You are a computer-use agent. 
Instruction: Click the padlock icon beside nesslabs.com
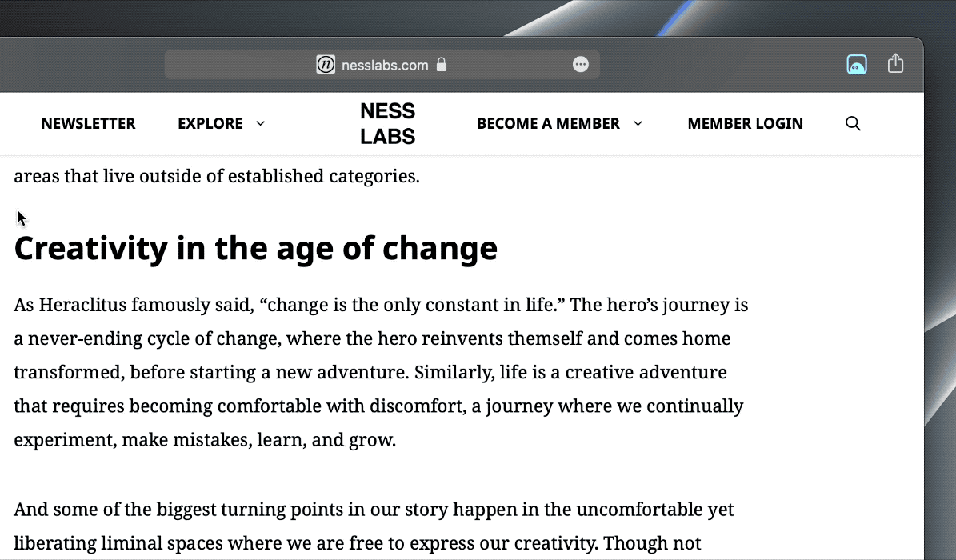pyautogui.click(x=441, y=65)
